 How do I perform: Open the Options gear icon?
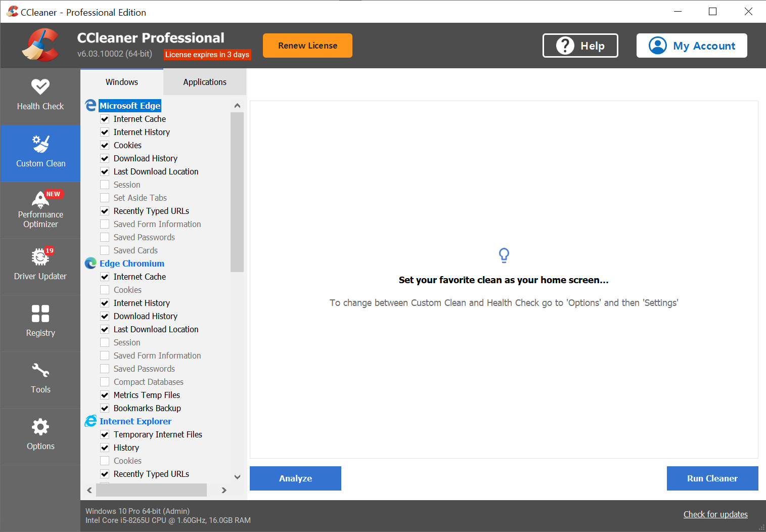point(40,427)
